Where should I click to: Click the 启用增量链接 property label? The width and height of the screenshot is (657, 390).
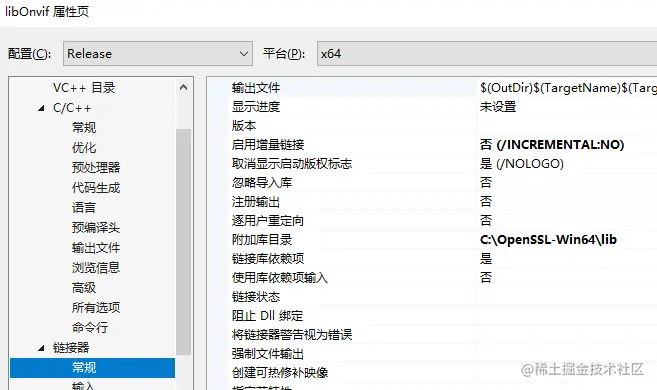click(x=268, y=145)
